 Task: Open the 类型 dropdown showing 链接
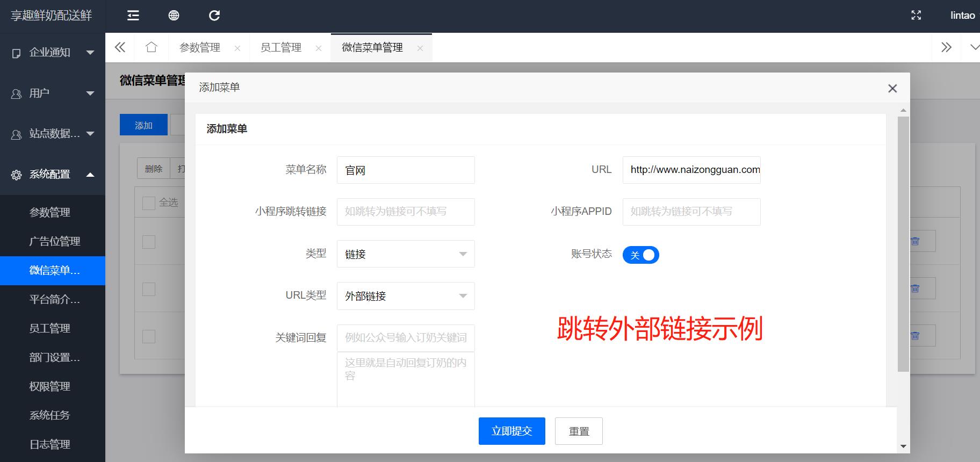(406, 254)
